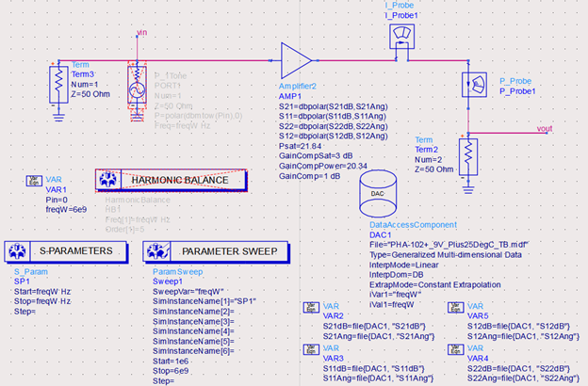
Task: Select the VAR1 equation block icon
Action: (x=34, y=181)
